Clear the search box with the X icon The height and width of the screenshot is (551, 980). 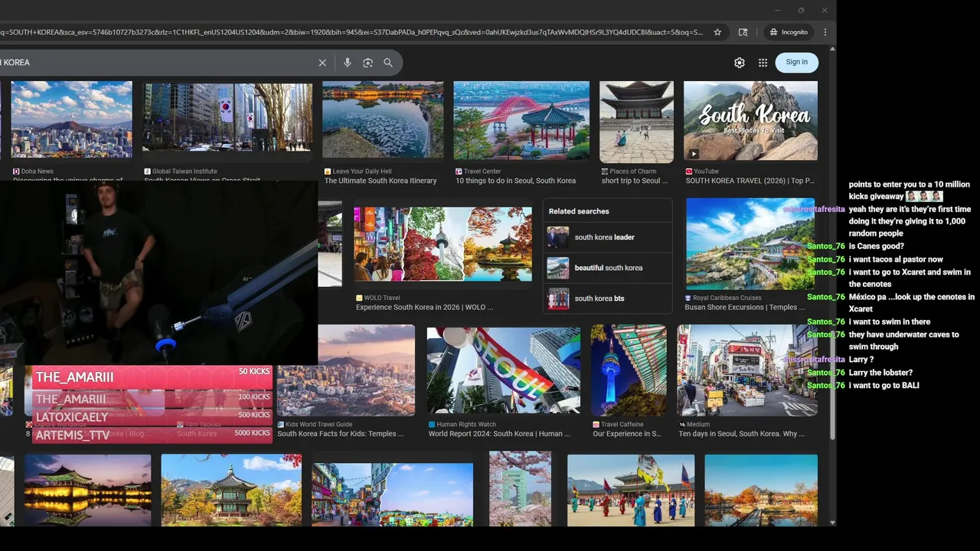click(x=322, y=63)
